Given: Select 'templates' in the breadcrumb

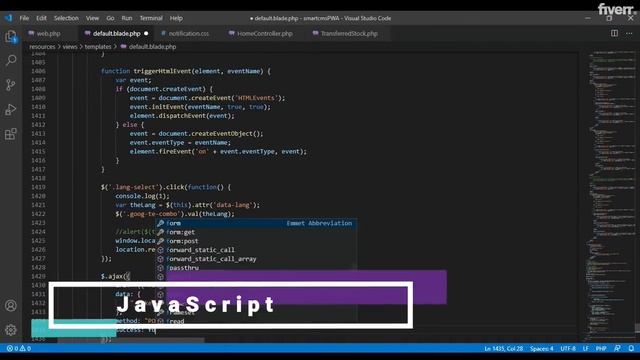Looking at the screenshot, I should 98,47.
